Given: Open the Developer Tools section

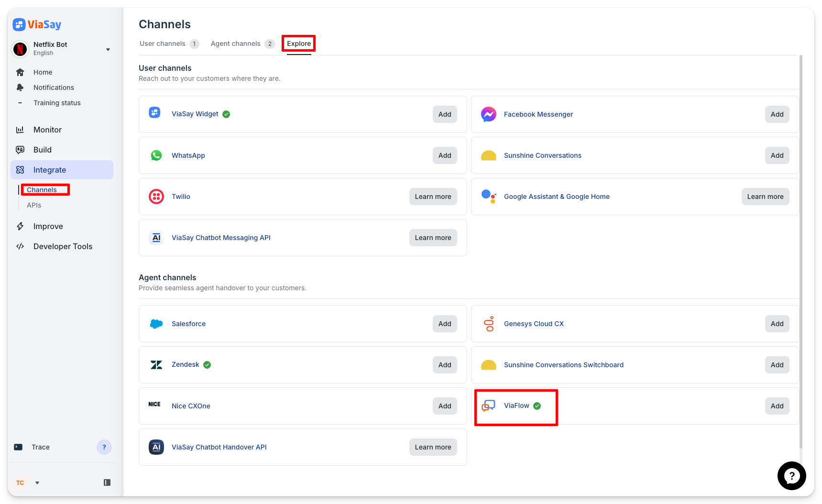Looking at the screenshot, I should point(62,246).
